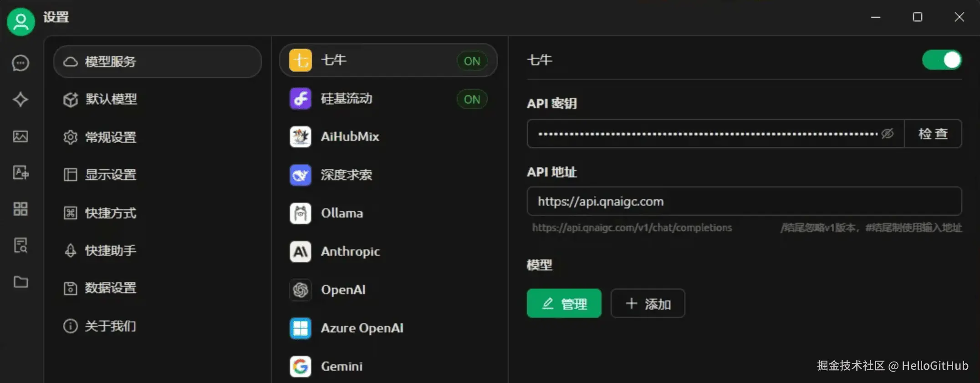Click the ON badge for 七牛
The height and width of the screenshot is (383, 980).
(472, 61)
